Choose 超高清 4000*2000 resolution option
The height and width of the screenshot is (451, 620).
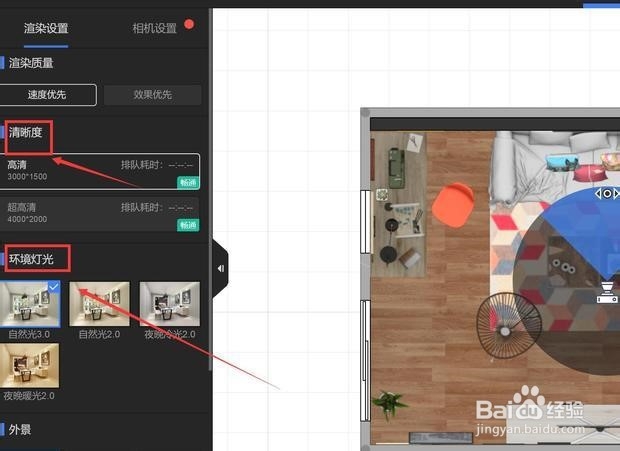click(x=100, y=214)
